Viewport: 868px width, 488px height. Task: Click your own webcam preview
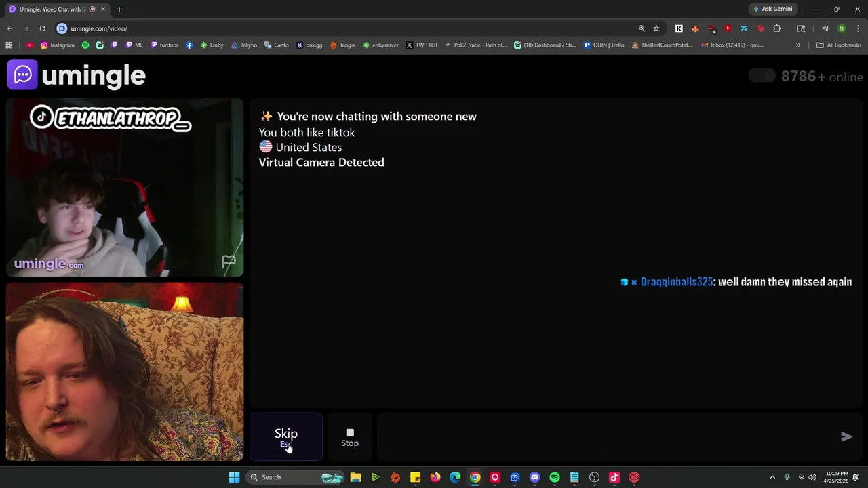coord(125,372)
